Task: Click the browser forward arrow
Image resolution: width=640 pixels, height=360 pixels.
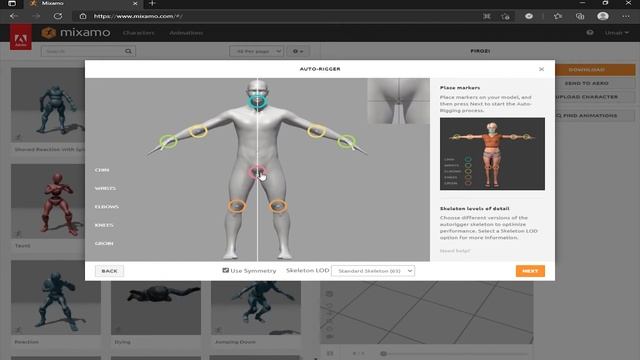Action: (x=36, y=16)
